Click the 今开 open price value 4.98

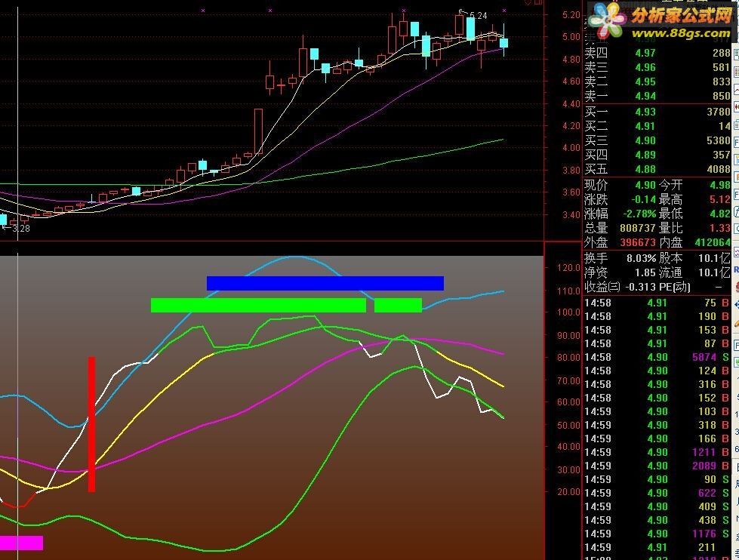[720, 185]
